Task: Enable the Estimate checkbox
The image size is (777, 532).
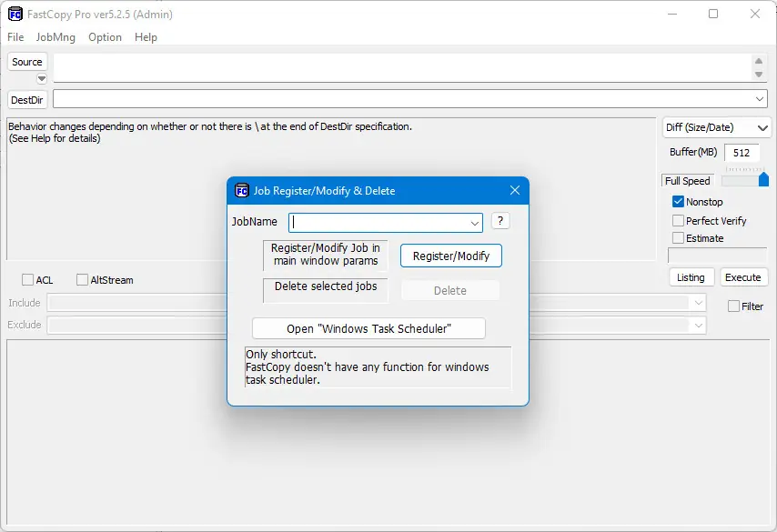Action: 678,237
